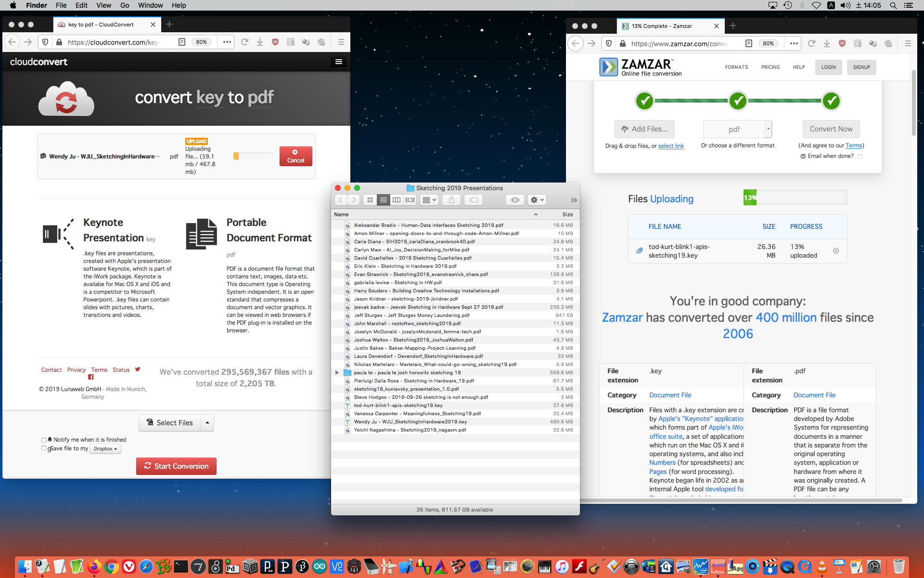Enable Notify me when finished checkbox

coord(44,440)
